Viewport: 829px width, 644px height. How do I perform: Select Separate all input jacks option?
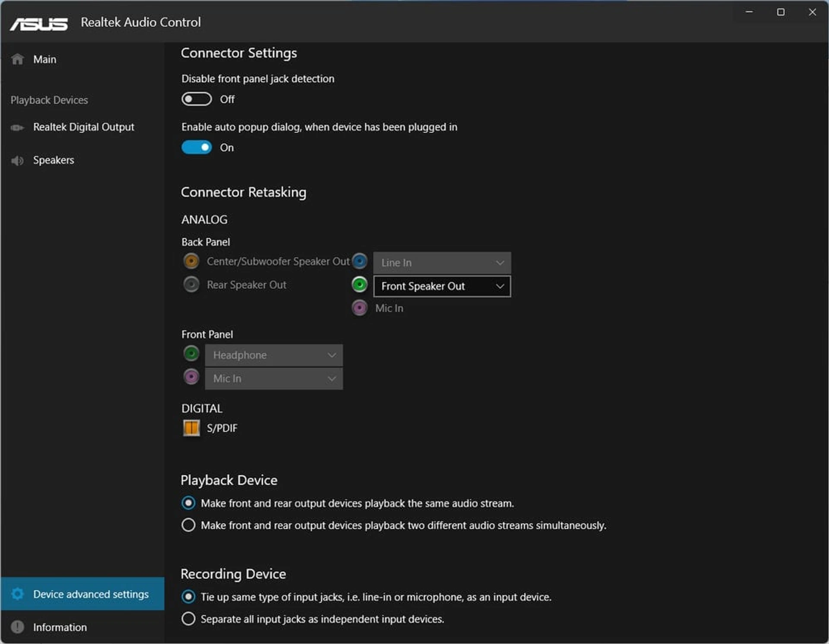coord(188,619)
